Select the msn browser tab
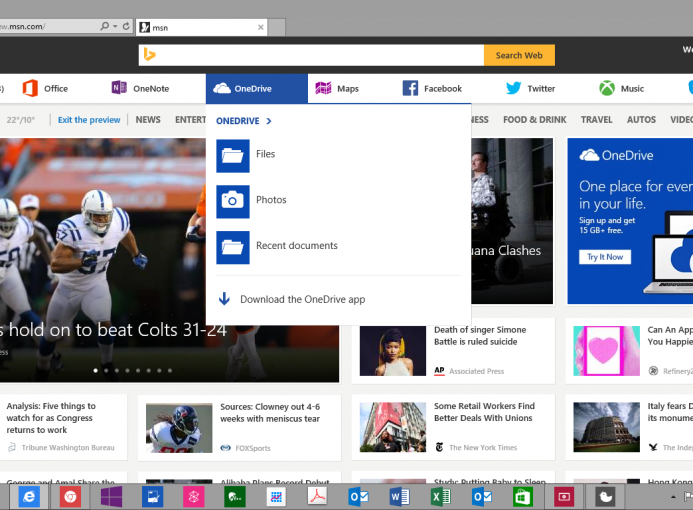The width and height of the screenshot is (693, 510). [x=202, y=27]
